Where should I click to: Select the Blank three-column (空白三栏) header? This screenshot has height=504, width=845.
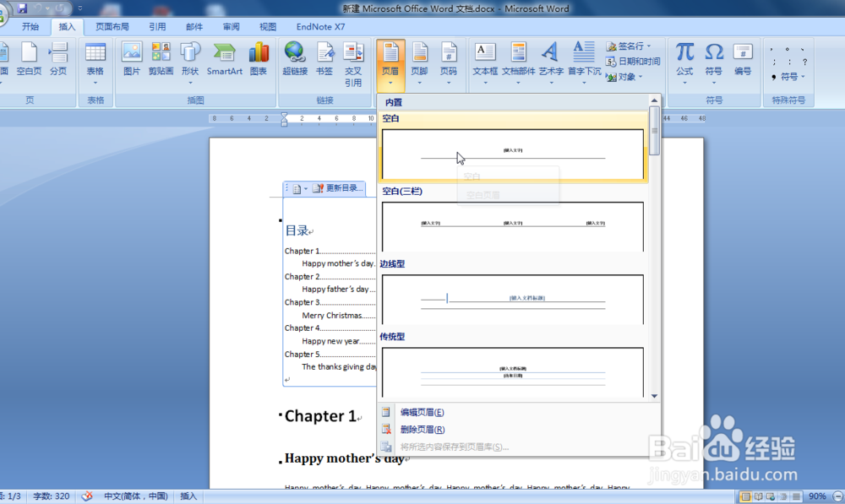click(x=513, y=219)
